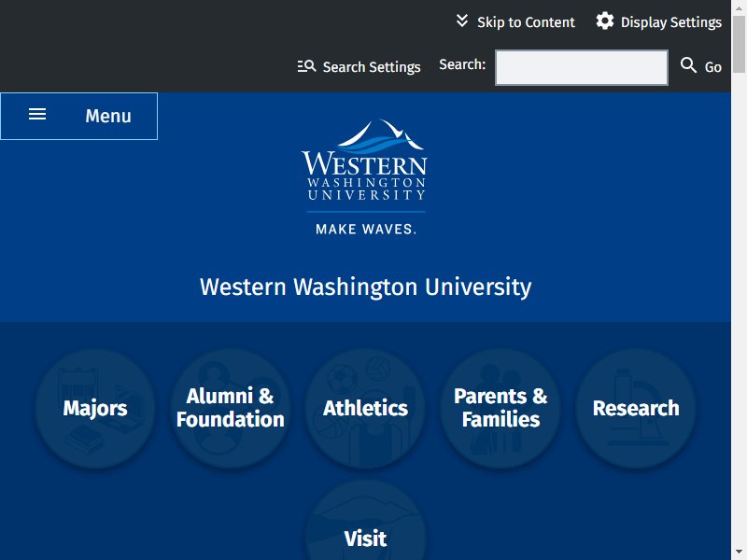Select Alumni & Foundation link
This screenshot has width=747, height=560.
[230, 409]
